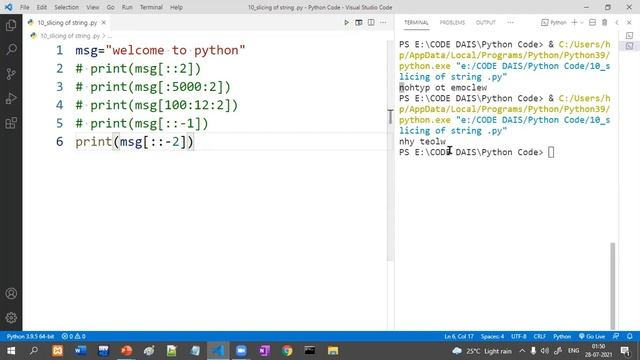Open the Search view in activity bar
The height and width of the screenshot is (360, 640).
click(x=11, y=49)
